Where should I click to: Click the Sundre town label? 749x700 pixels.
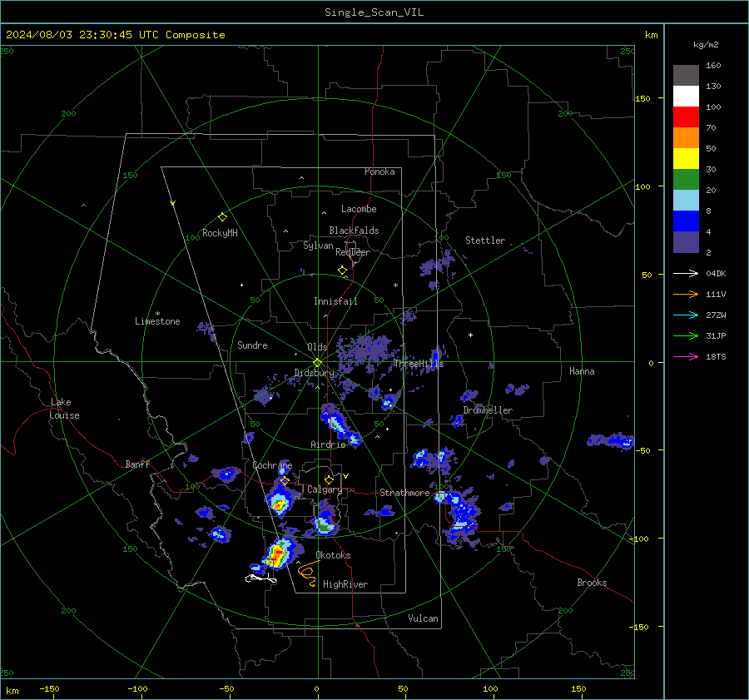252,345
